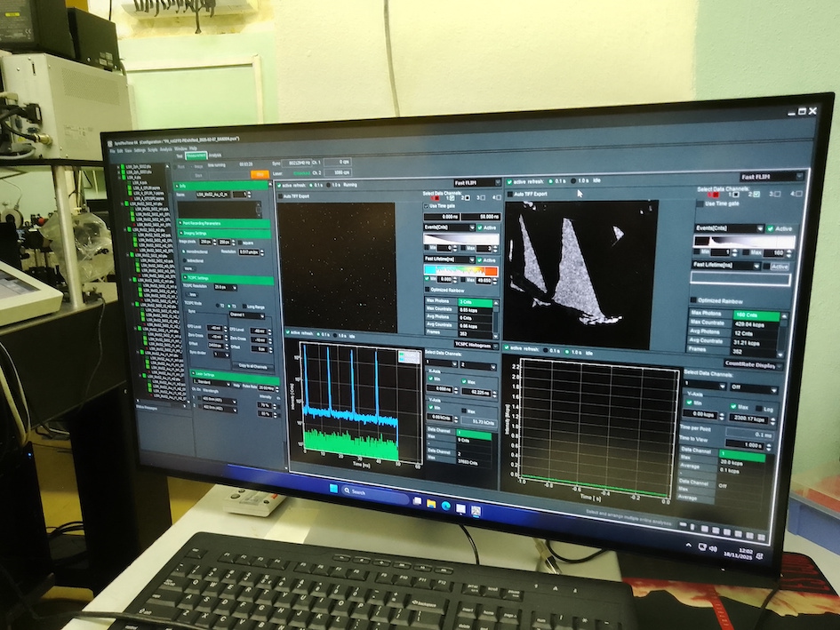
Task: Tick Optimized Rainbow in right FLIM panel
Action: [694, 299]
